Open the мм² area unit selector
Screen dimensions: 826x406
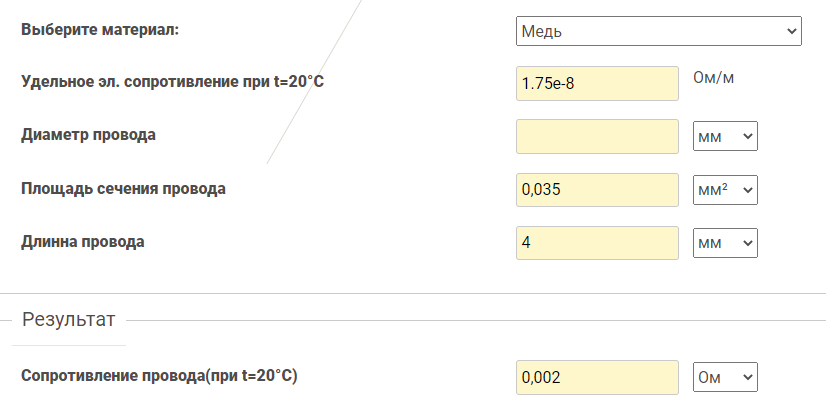(x=726, y=189)
